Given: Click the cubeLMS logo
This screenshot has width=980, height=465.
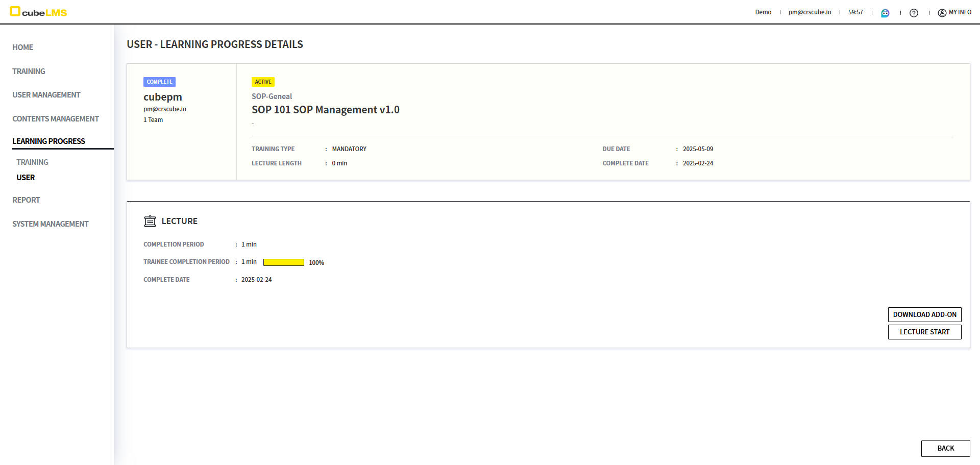Looking at the screenshot, I should [38, 12].
